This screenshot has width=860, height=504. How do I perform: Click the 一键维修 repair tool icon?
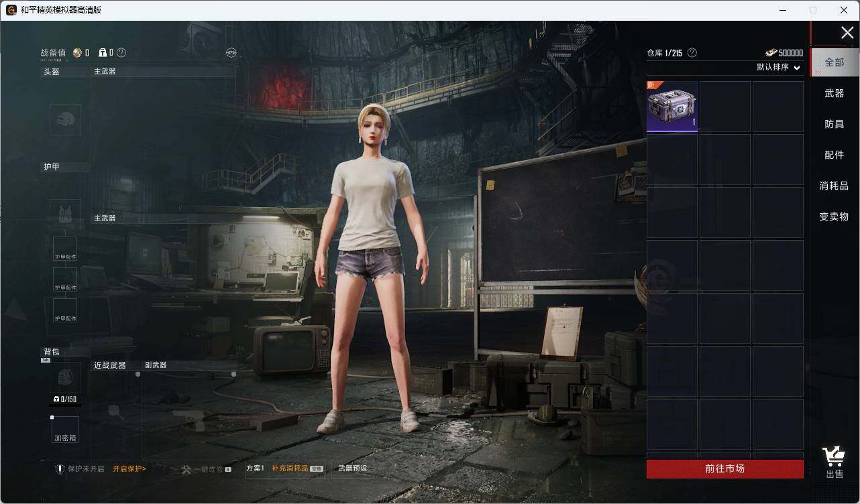pos(186,469)
